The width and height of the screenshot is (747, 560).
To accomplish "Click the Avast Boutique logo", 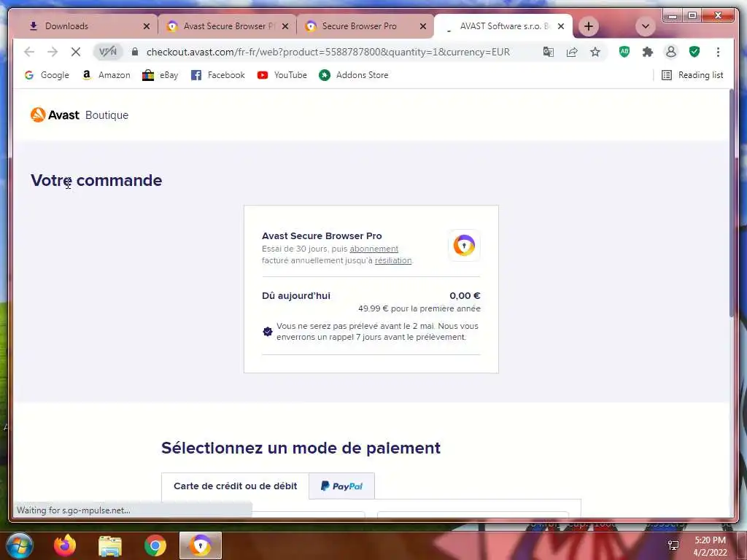I will [80, 114].
